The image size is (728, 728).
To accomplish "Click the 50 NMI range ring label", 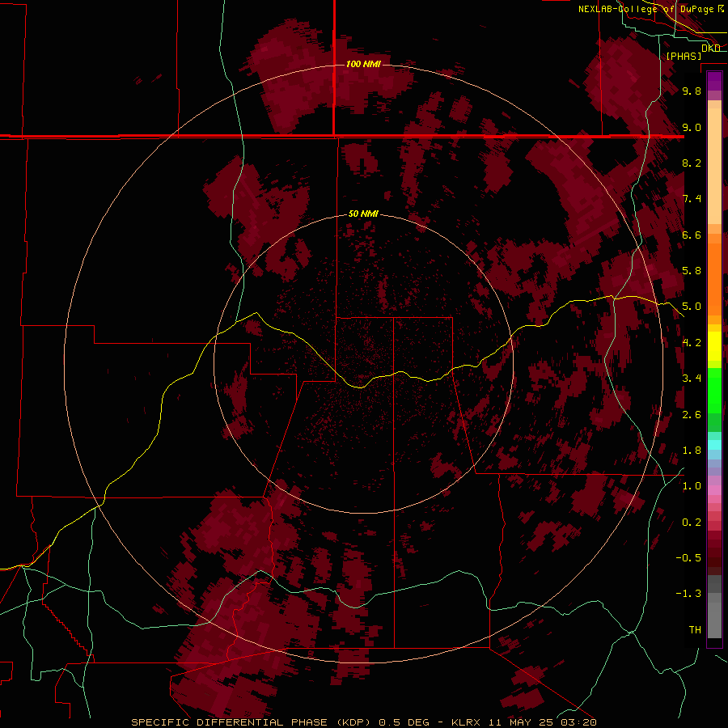I will click(x=363, y=214).
